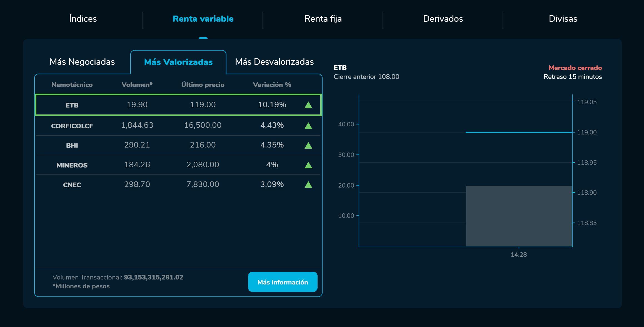
Task: Open the Derivados section
Action: point(443,19)
